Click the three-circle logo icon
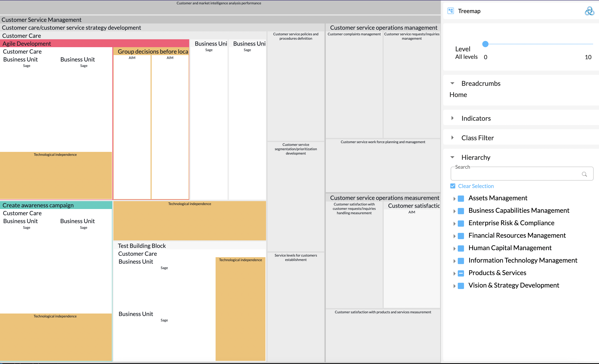The width and height of the screenshot is (599, 364). [589, 11]
